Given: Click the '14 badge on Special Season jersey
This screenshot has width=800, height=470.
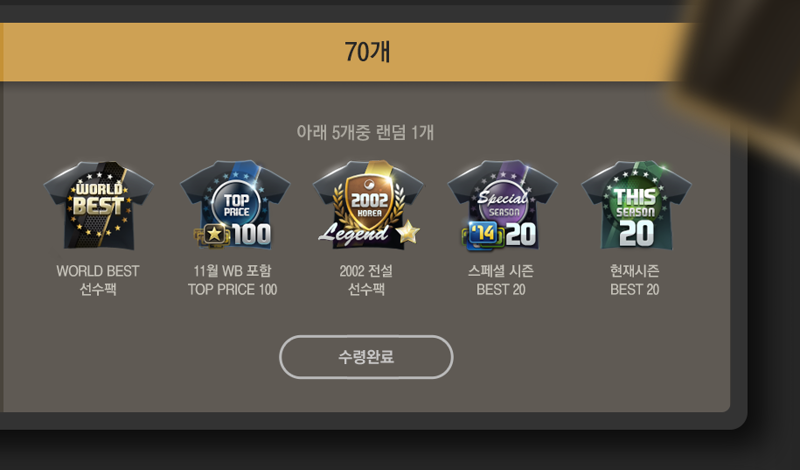Looking at the screenshot, I should tap(482, 235).
